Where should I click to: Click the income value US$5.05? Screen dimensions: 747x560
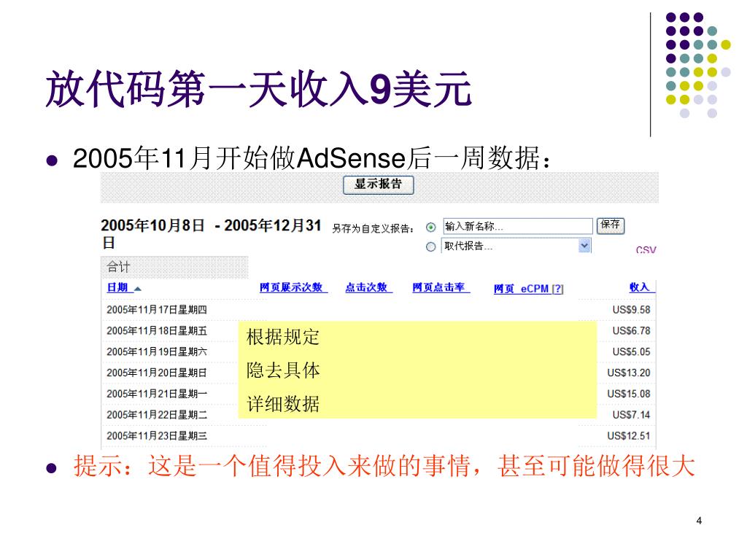click(x=631, y=351)
